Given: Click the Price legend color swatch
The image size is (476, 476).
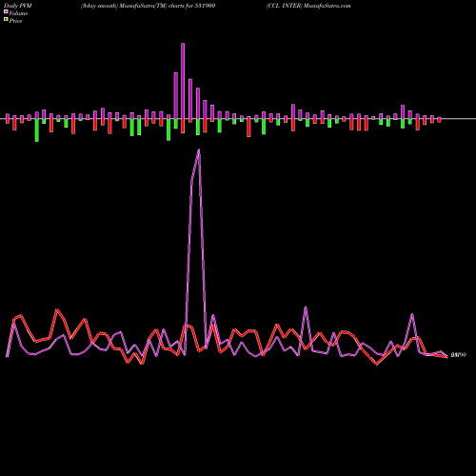Looking at the screenshot, I should (6, 20).
